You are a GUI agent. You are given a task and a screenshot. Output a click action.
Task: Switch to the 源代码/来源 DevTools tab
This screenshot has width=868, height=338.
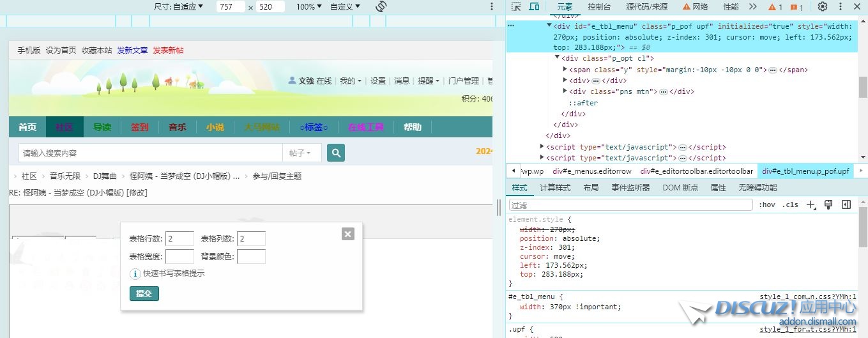click(x=646, y=6)
